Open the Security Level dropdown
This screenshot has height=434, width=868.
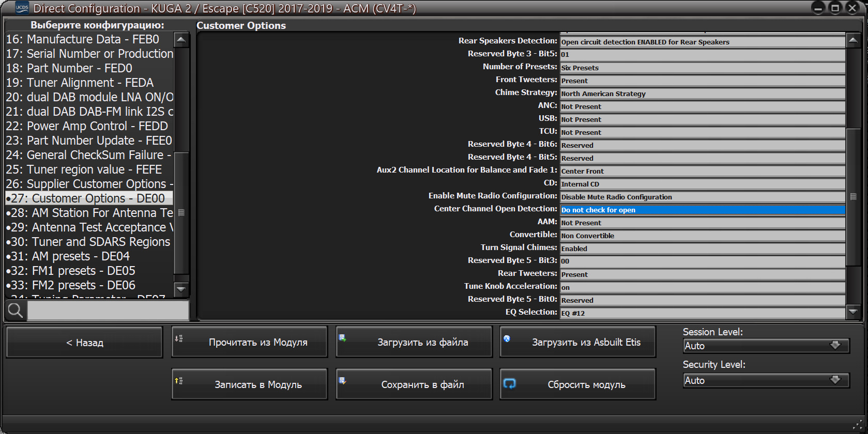tap(766, 380)
